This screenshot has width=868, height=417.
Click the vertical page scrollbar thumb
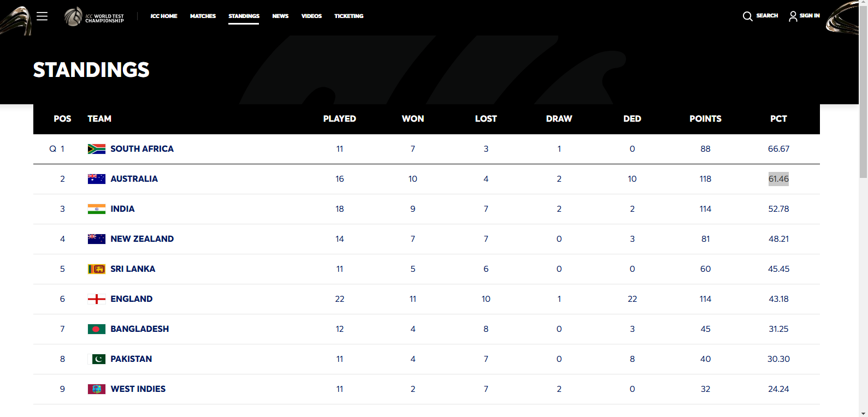tap(863, 93)
